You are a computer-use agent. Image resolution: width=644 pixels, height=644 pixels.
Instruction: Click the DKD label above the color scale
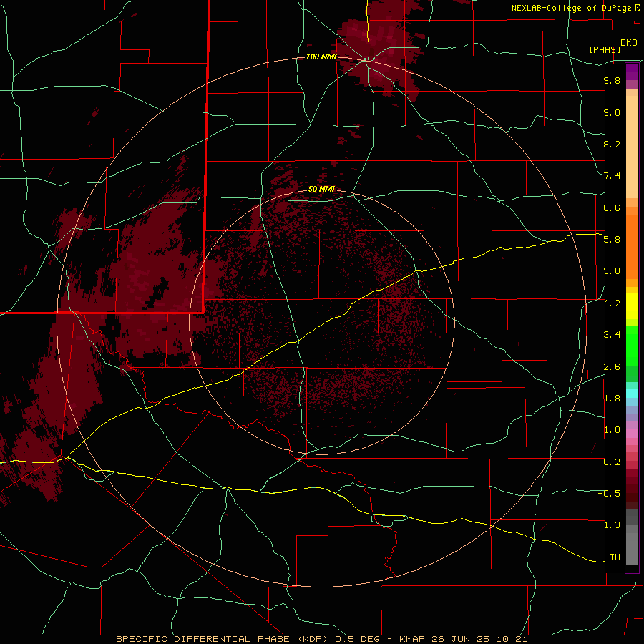click(628, 43)
